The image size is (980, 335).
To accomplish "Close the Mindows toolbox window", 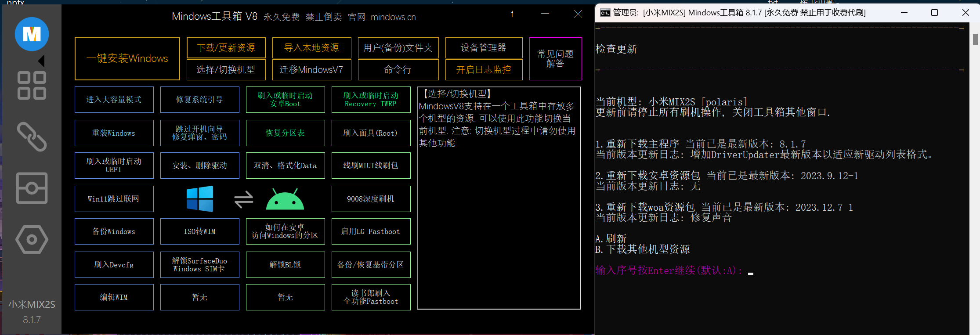I will (x=578, y=14).
